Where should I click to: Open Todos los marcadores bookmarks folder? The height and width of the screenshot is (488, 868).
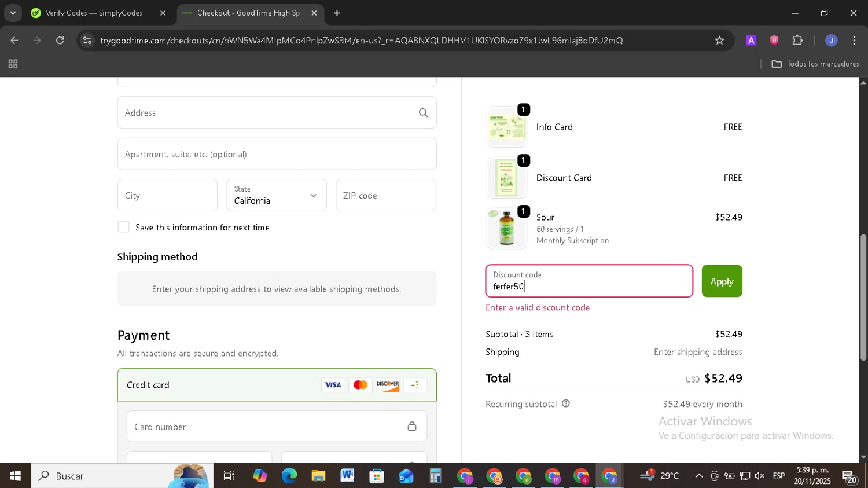click(815, 64)
